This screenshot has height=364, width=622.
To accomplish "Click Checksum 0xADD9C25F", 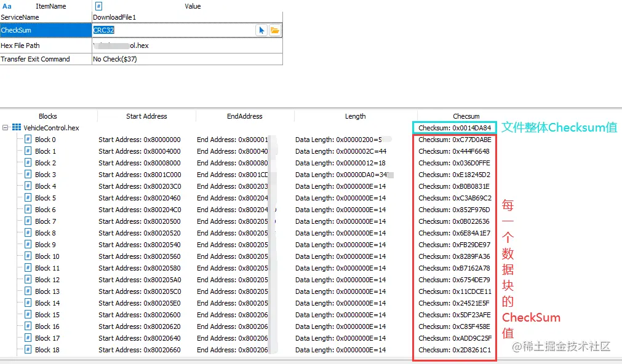I will tap(455, 338).
